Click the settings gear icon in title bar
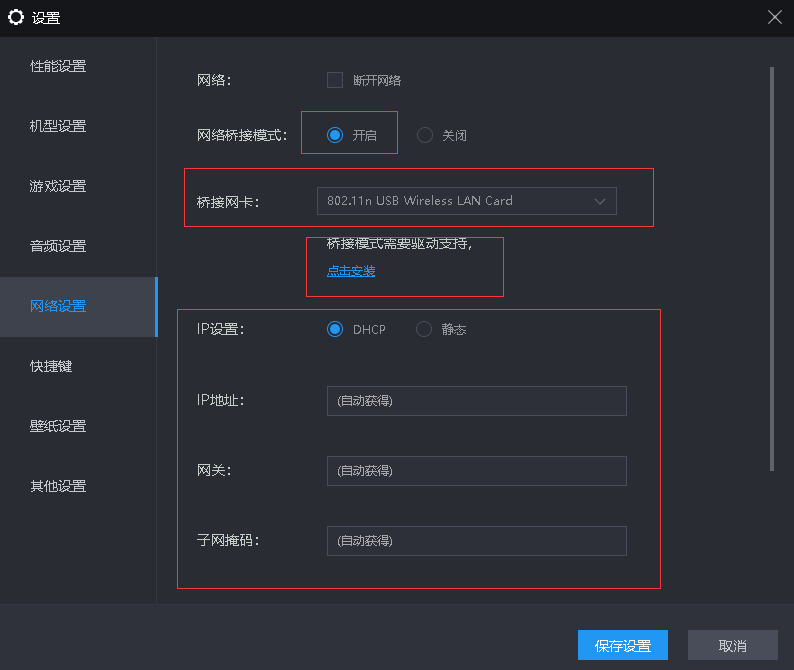 [x=16, y=17]
